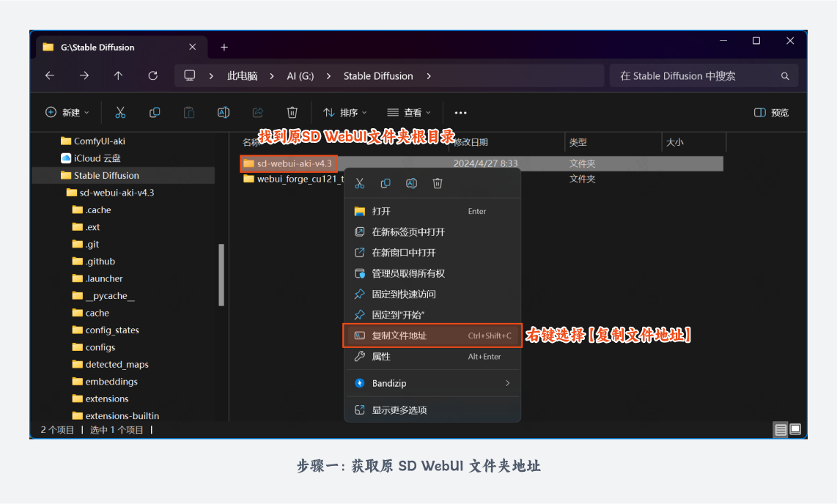Expand chevron after 此电脑 breadcrumb
Screen dimensions: 837x504
272,76
